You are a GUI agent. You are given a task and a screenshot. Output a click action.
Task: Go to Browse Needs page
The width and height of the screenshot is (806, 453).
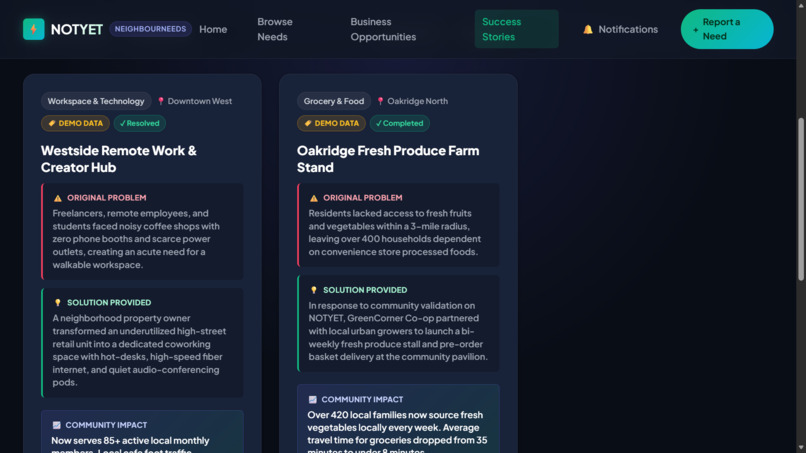point(275,29)
